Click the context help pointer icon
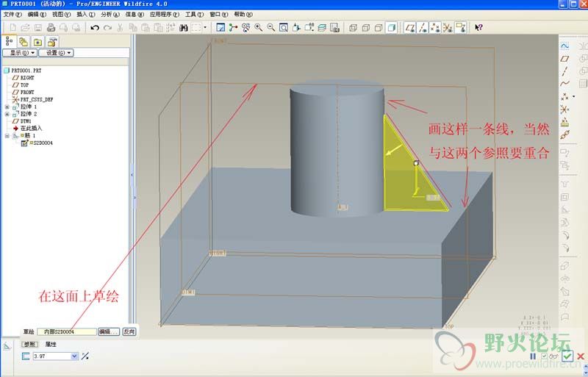This screenshot has height=377, width=588. (478, 27)
